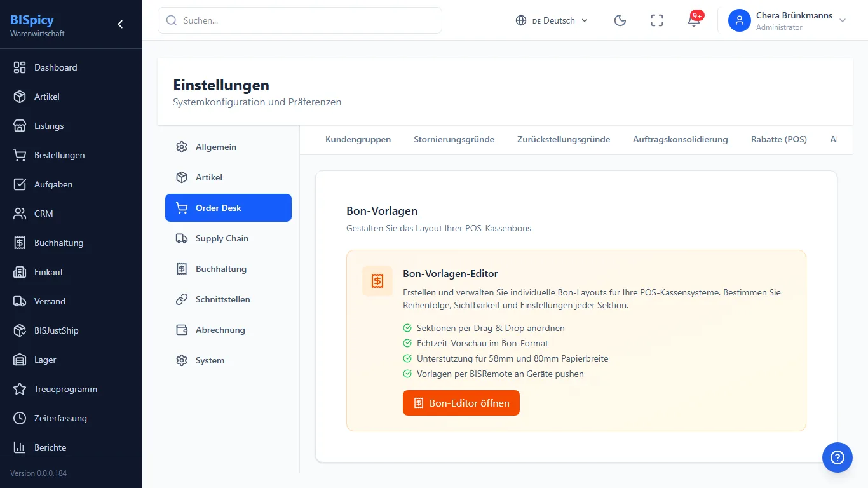The height and width of the screenshot is (488, 868).
Task: Click the Abrechnung wallet icon
Action: [182, 330]
